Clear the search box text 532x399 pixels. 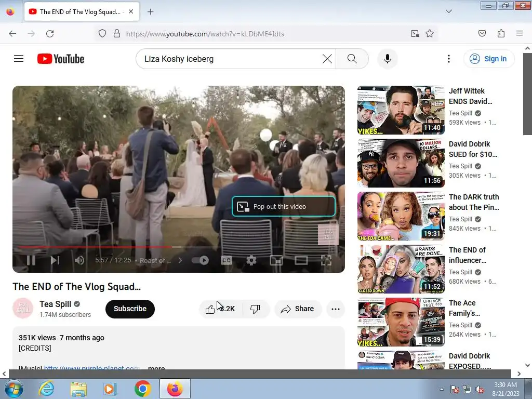327,59
